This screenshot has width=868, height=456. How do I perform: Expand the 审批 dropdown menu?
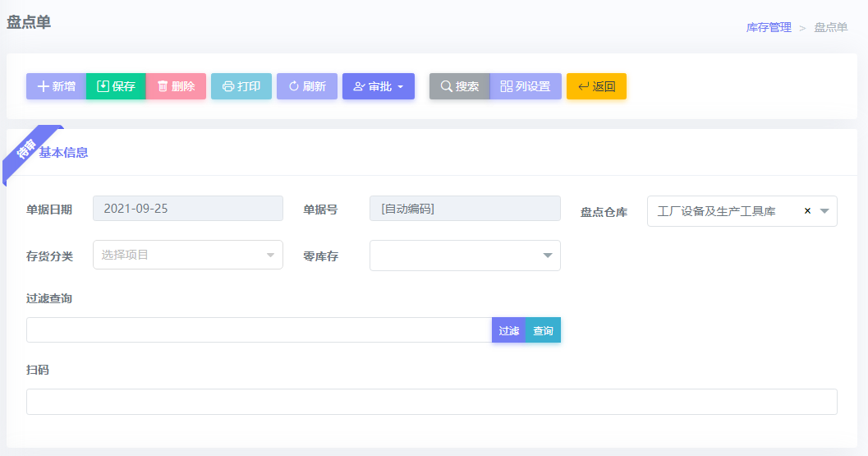[379, 86]
